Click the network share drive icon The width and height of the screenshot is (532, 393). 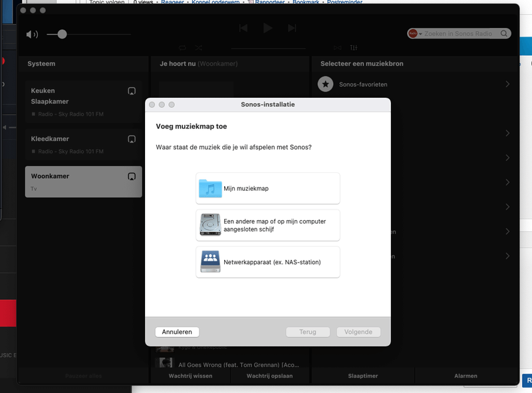point(210,261)
